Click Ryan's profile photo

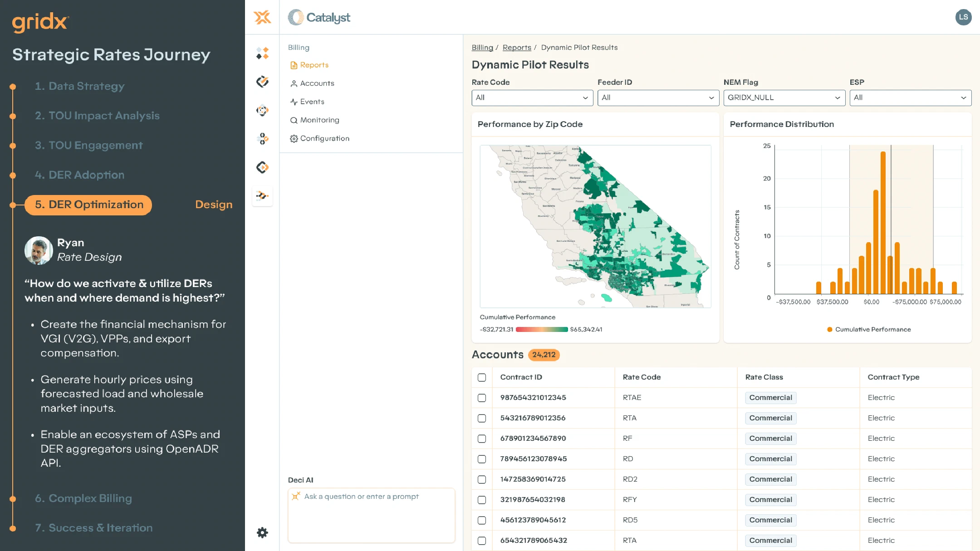click(39, 250)
